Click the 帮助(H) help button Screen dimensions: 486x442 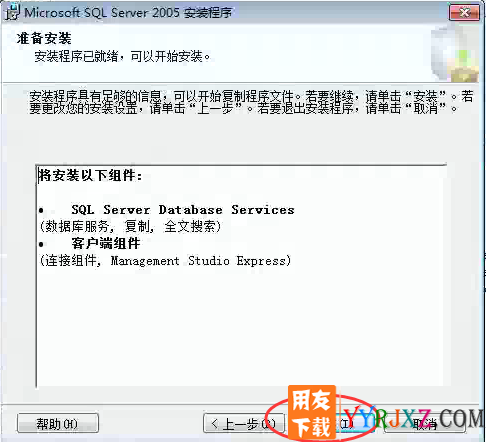tap(58, 423)
